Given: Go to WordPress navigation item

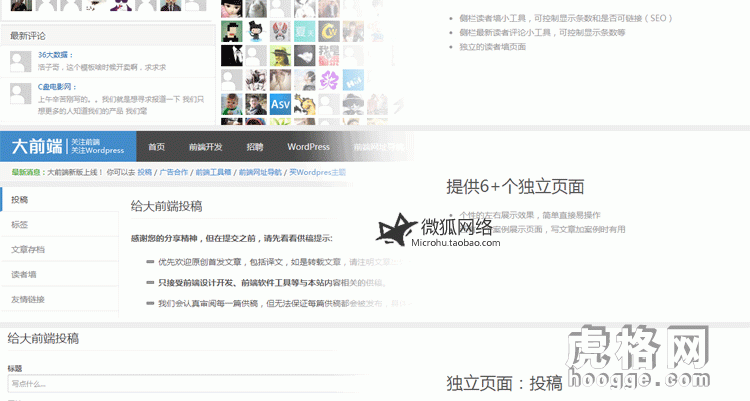Looking at the screenshot, I should tap(308, 147).
